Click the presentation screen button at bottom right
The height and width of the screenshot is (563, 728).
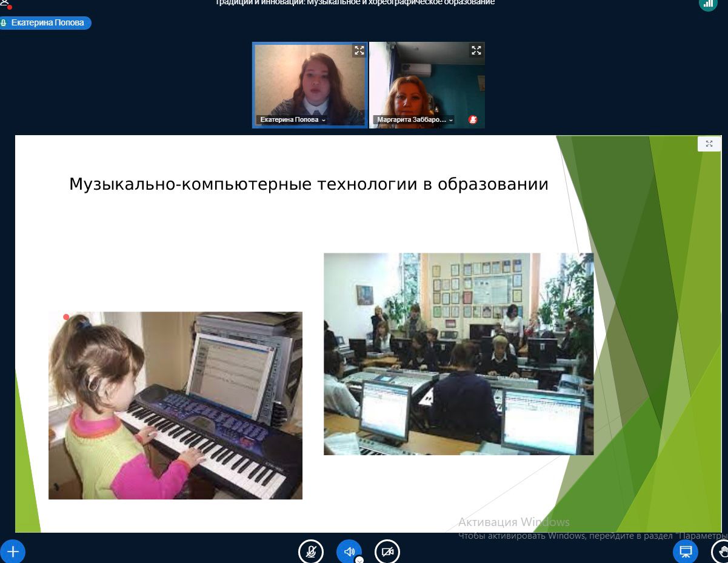pyautogui.click(x=686, y=551)
